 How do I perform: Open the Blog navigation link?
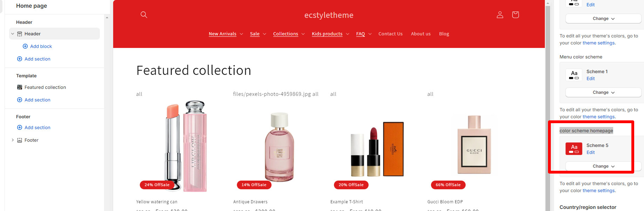tap(444, 34)
